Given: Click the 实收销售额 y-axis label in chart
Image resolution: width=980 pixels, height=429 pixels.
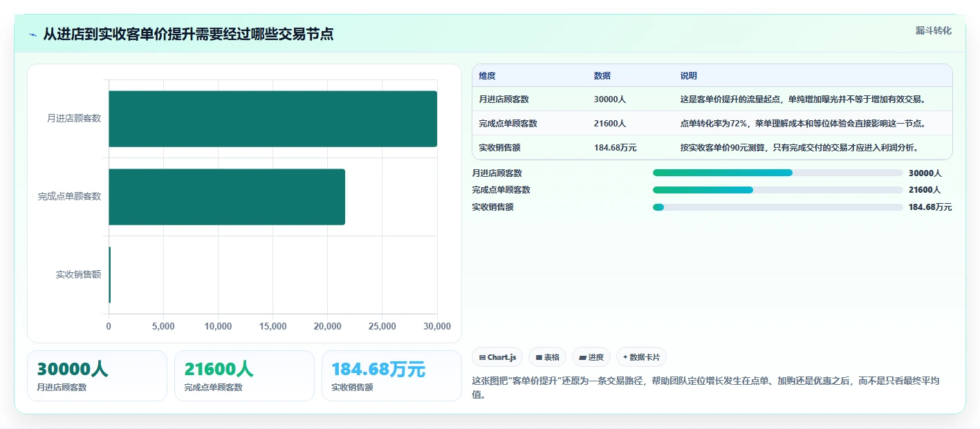Looking at the screenshot, I should point(79,274).
